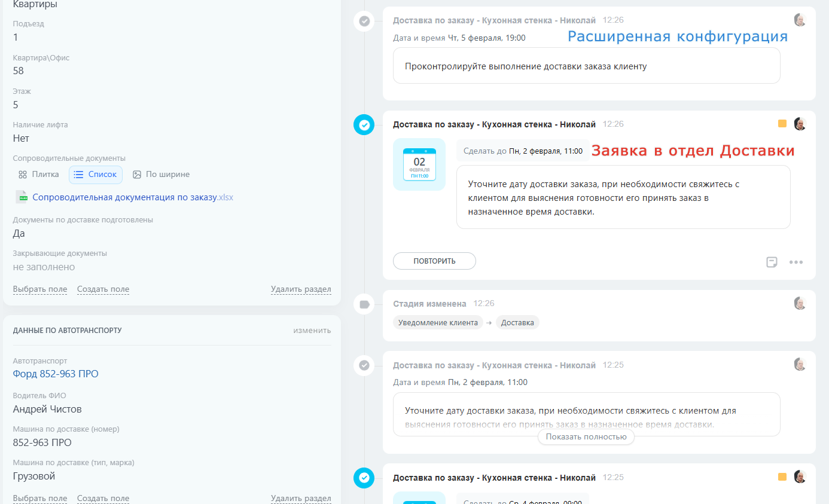Open user avatar on Проконтролируйте выполнение card
Screen dimensions: 829x504
800,20
